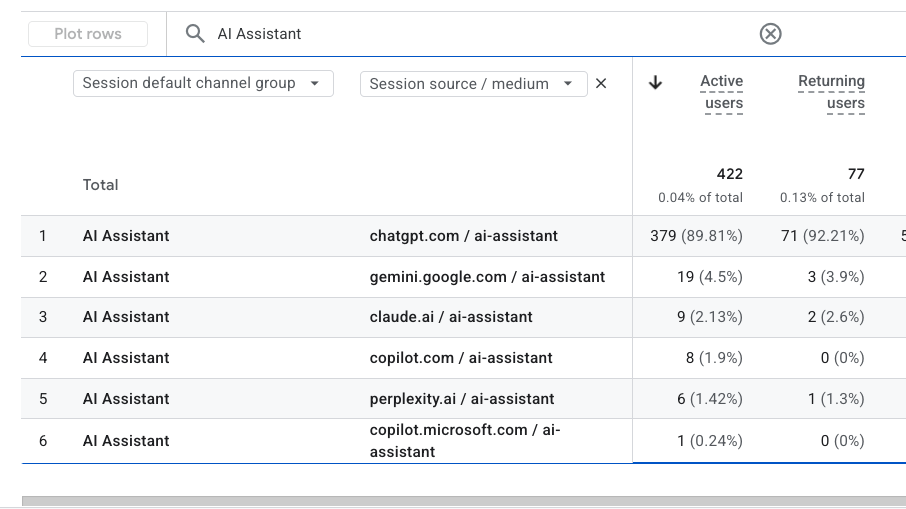Select the Total row label
Viewport: 906px width, 509px height.
click(x=101, y=185)
